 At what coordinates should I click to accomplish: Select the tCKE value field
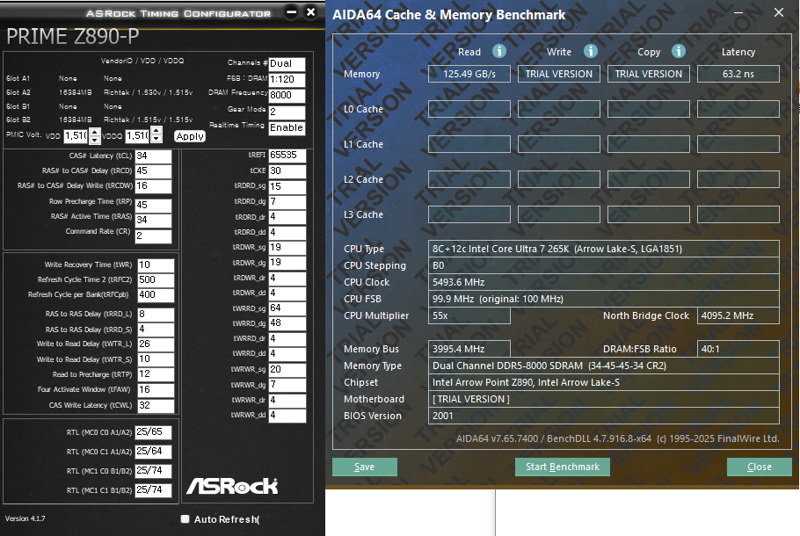point(287,171)
